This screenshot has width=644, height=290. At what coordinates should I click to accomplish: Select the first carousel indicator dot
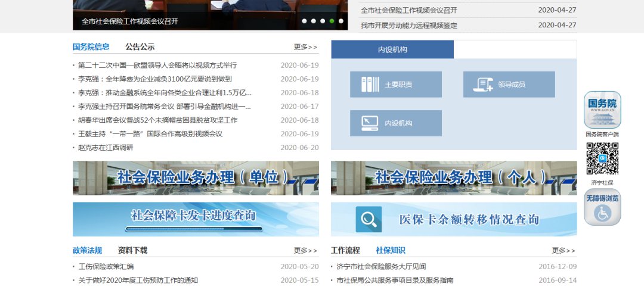coord(304,21)
